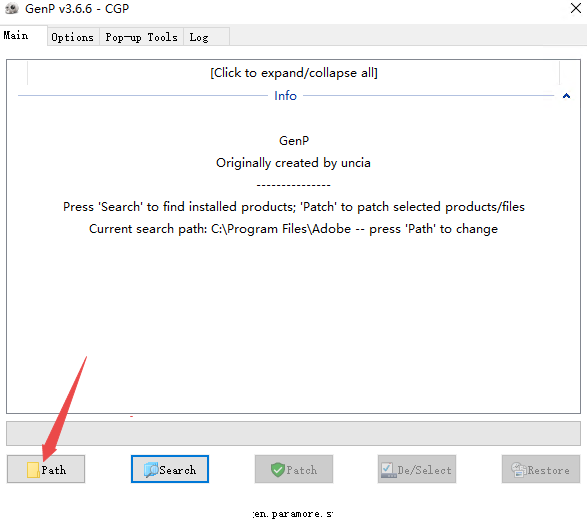Viewport: 587px width, 532px height.
Task: Click the 'Current search path' line
Action: point(294,229)
